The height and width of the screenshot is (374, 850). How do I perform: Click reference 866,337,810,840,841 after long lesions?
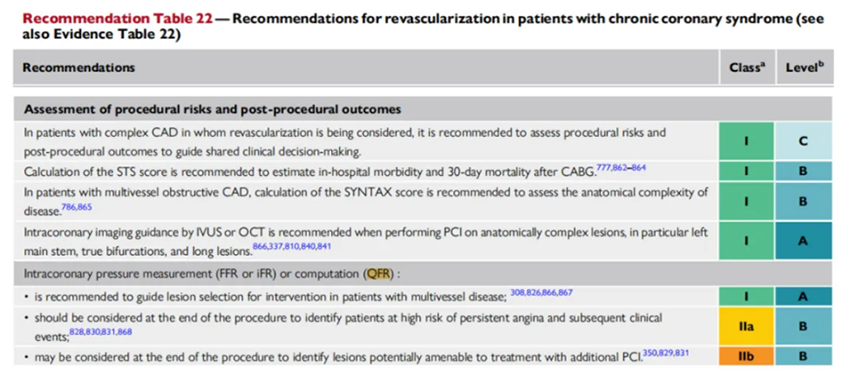coord(292,247)
